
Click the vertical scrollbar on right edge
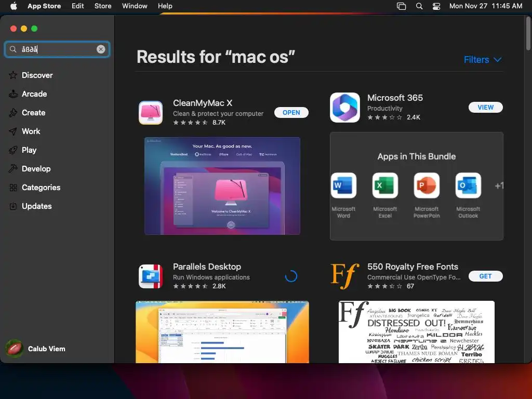point(528,33)
